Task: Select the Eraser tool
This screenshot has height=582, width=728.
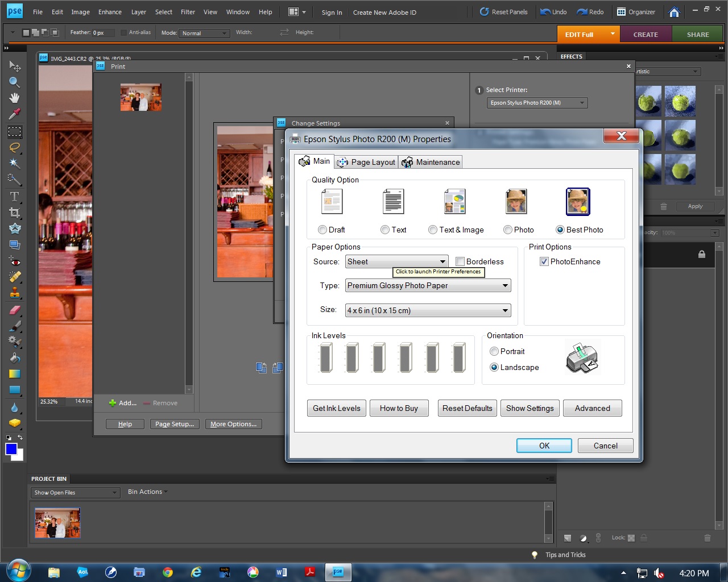Action: tap(15, 310)
